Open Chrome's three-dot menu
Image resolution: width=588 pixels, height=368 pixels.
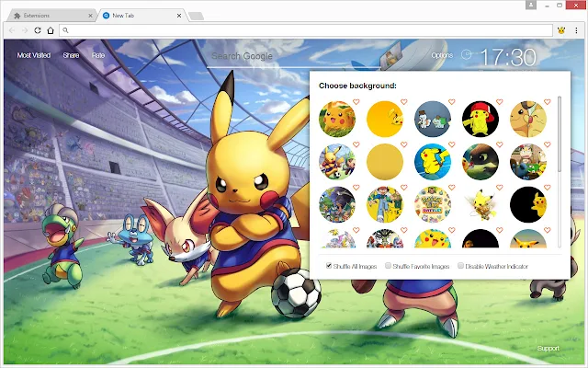[576, 30]
